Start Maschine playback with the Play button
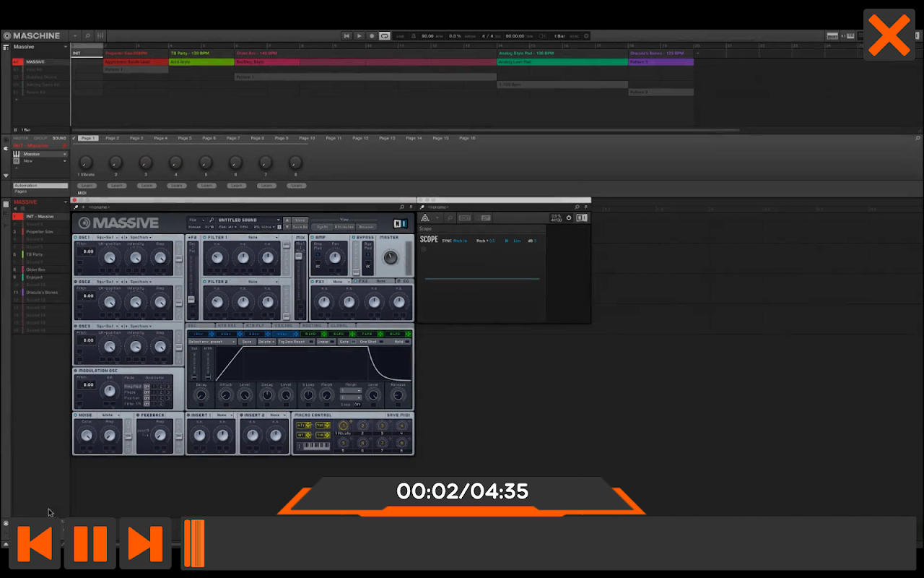Image resolution: width=924 pixels, height=578 pixels. point(359,35)
